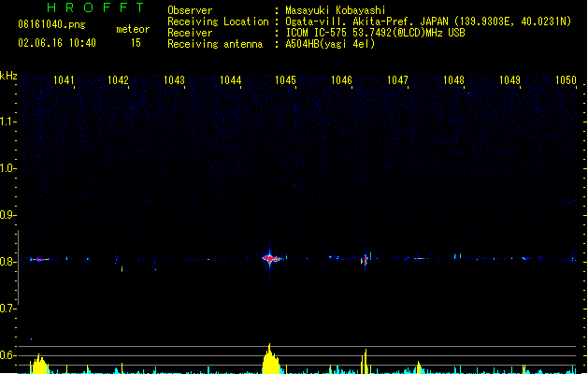
Task: Click frequency axis label 0.7
Action: (7, 309)
